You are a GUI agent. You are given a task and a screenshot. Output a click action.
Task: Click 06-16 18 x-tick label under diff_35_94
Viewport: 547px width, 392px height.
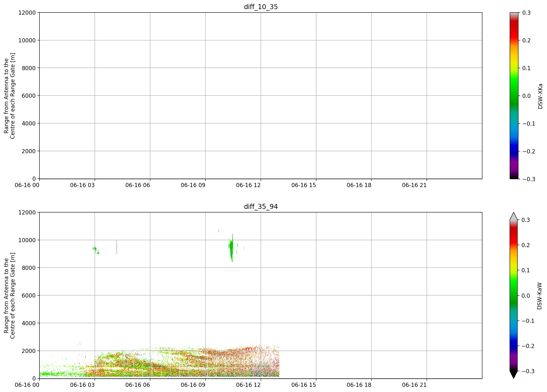pos(359,385)
